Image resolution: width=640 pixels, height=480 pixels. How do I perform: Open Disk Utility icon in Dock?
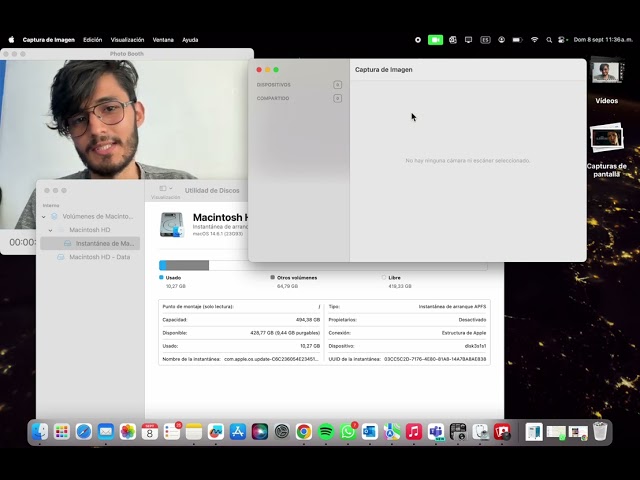coord(480,432)
